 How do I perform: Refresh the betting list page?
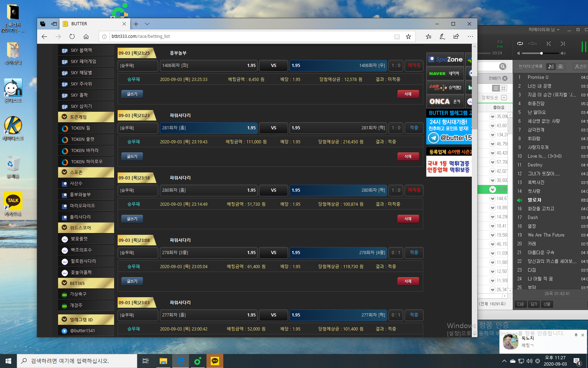tap(72, 36)
